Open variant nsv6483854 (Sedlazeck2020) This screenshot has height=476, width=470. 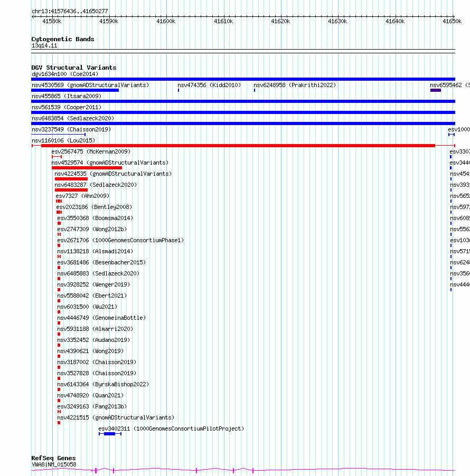pos(73,118)
